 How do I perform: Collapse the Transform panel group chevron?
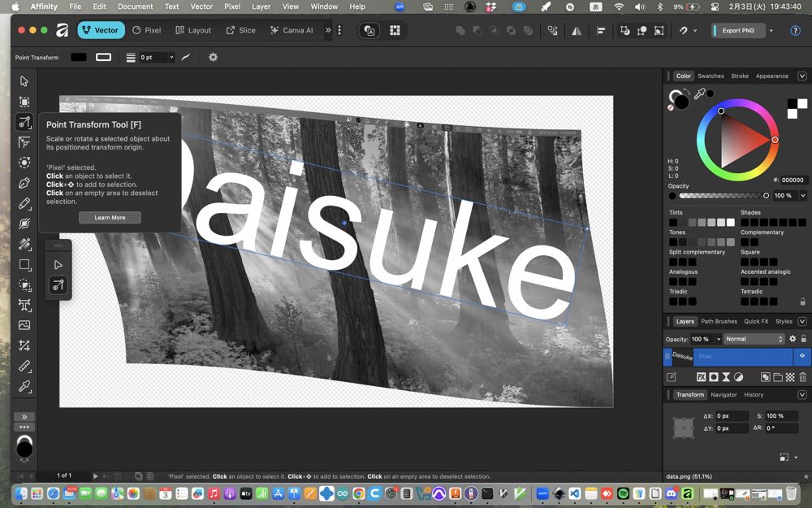tap(802, 394)
